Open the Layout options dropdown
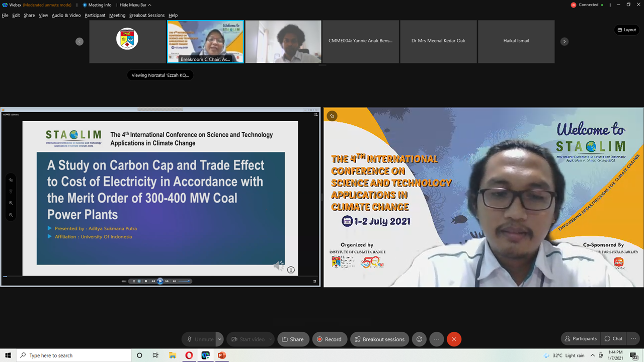 (x=626, y=30)
